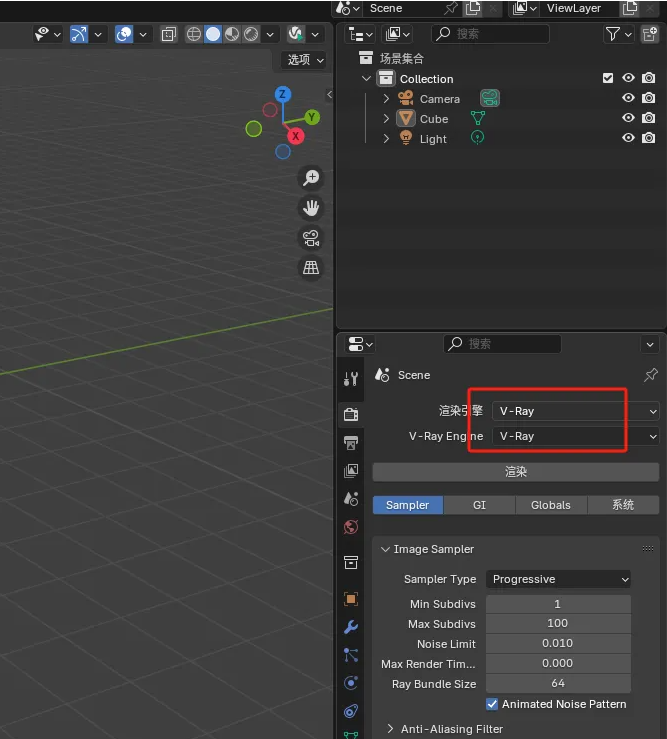Click the Cube mesh data icon

[x=478, y=118]
